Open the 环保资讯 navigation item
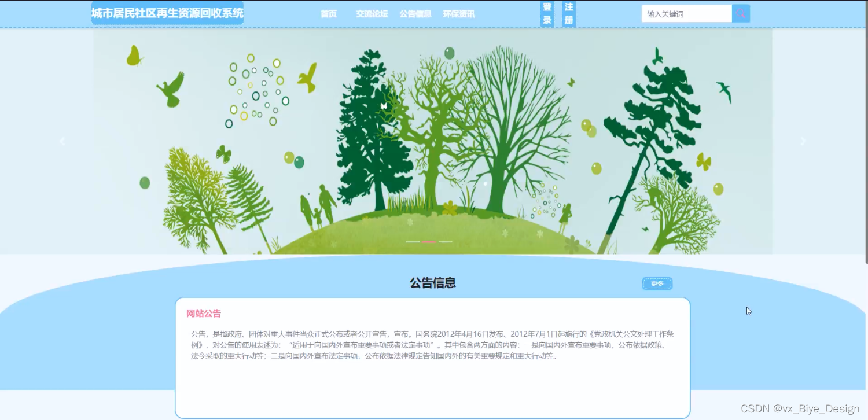The height and width of the screenshot is (420, 868). click(x=459, y=14)
